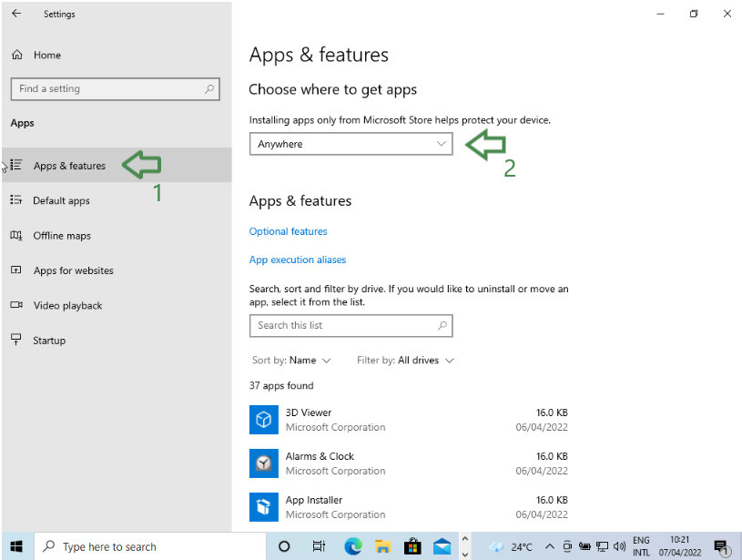The image size is (742, 560).
Task: Click the Alarms & Clock app name
Action: point(320,456)
